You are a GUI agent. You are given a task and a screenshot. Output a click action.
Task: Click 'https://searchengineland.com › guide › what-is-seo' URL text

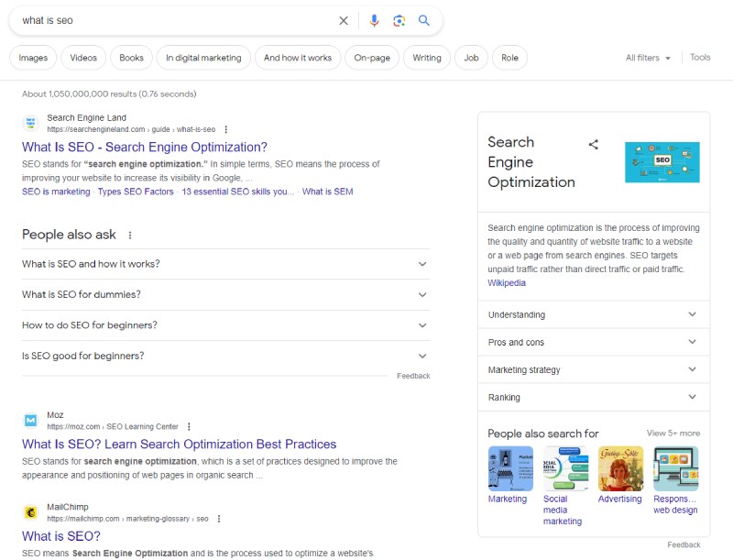(131, 129)
